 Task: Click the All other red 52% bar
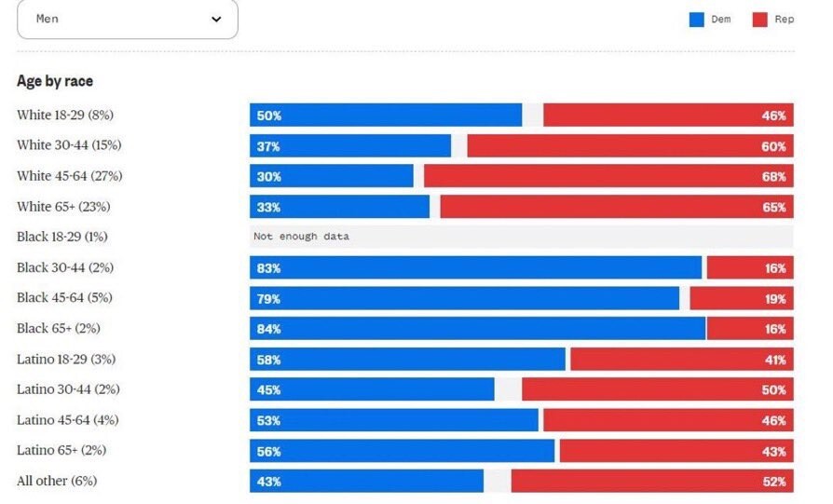click(652, 482)
